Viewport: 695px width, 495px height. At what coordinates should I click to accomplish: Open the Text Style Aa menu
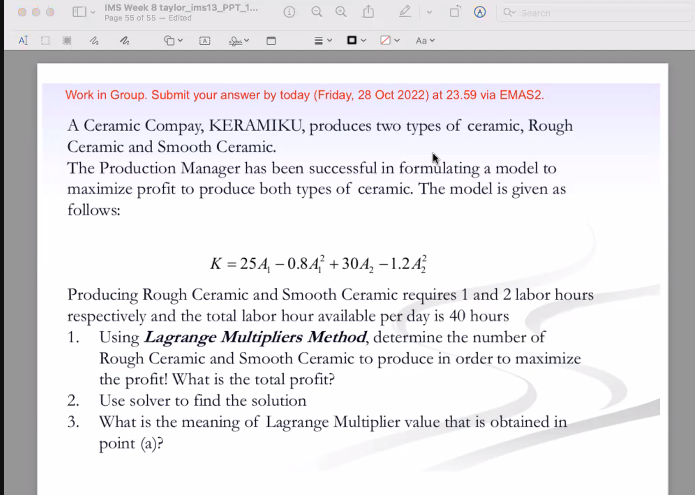click(425, 41)
